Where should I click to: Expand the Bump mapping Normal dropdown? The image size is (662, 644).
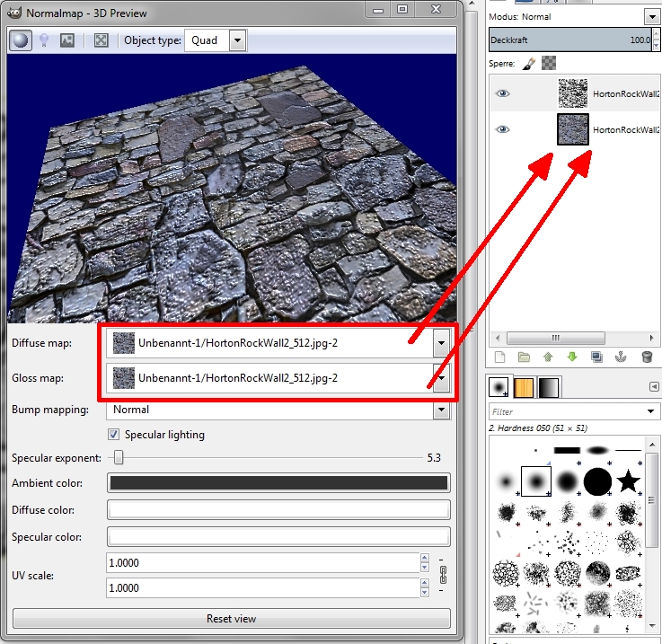click(x=278, y=410)
